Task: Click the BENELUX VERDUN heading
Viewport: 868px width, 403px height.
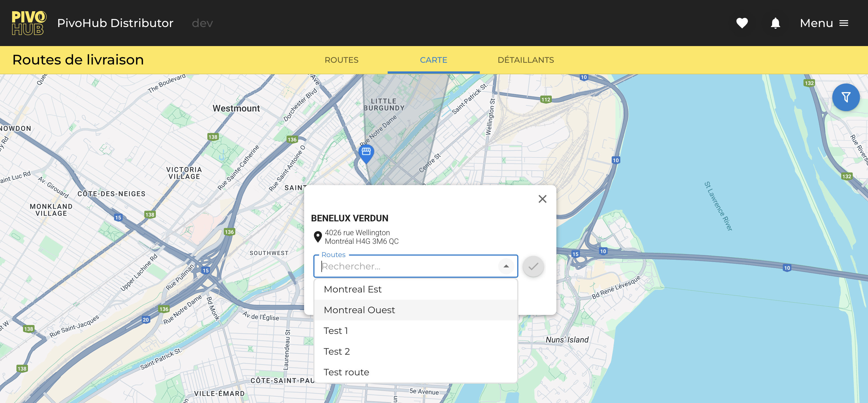Action: click(349, 218)
